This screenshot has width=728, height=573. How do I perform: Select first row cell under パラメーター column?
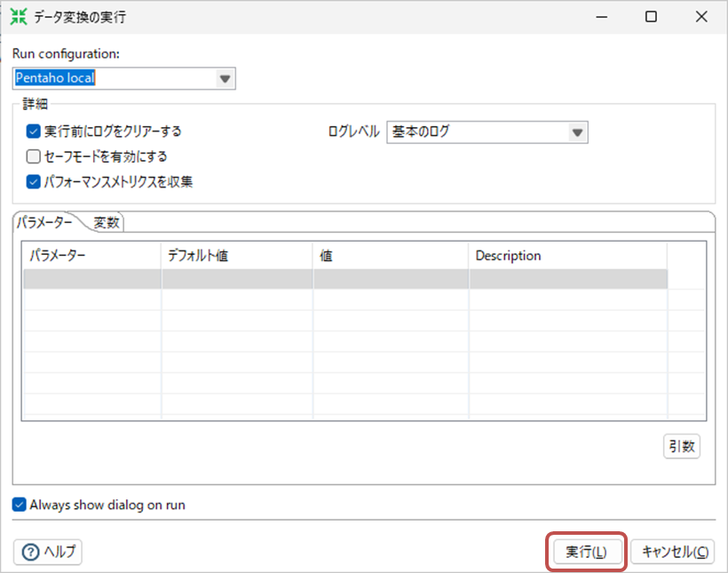[x=92, y=279]
